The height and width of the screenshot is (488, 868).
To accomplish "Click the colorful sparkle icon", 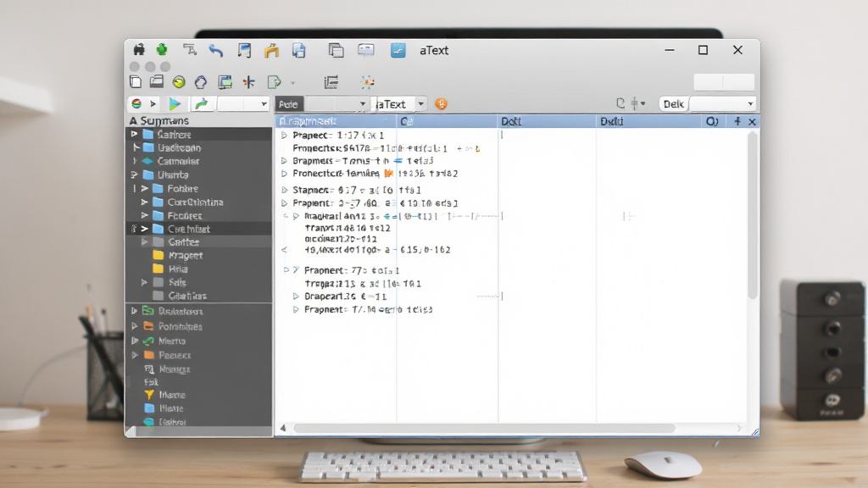I will pyautogui.click(x=368, y=82).
